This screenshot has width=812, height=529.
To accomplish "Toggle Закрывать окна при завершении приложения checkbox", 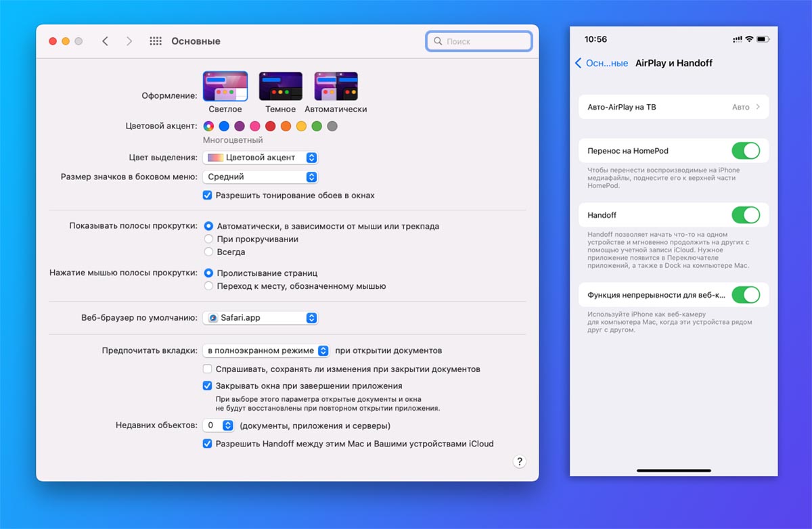I will [208, 386].
